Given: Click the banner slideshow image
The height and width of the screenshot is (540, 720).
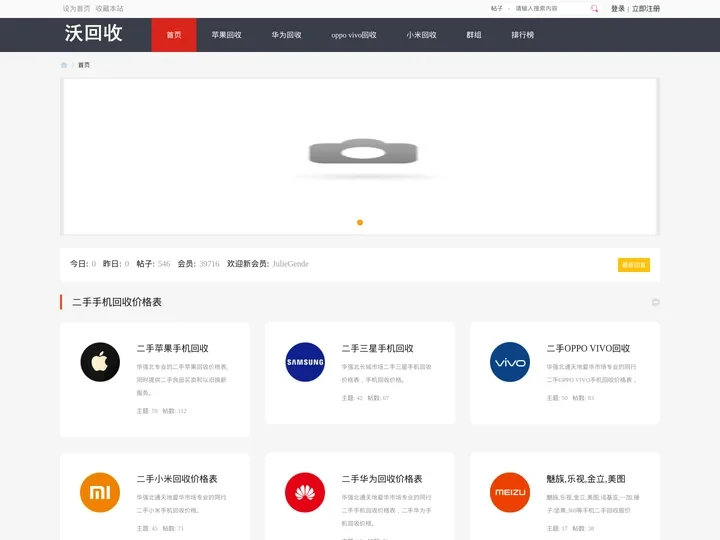Looking at the screenshot, I should pos(360,157).
